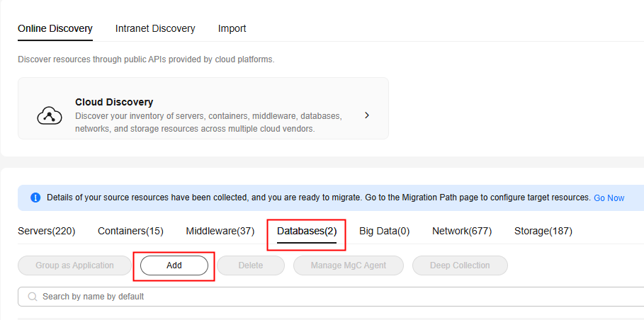Select the Import tab
This screenshot has width=644, height=320.
232,29
